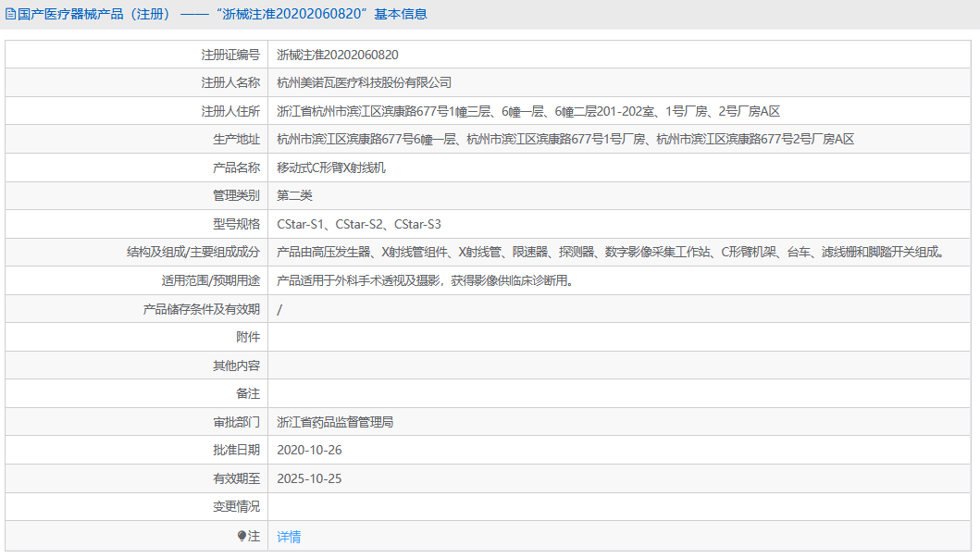Click the lightbulb icon next to 备注 row
This screenshot has width=980, height=558.
point(242,537)
